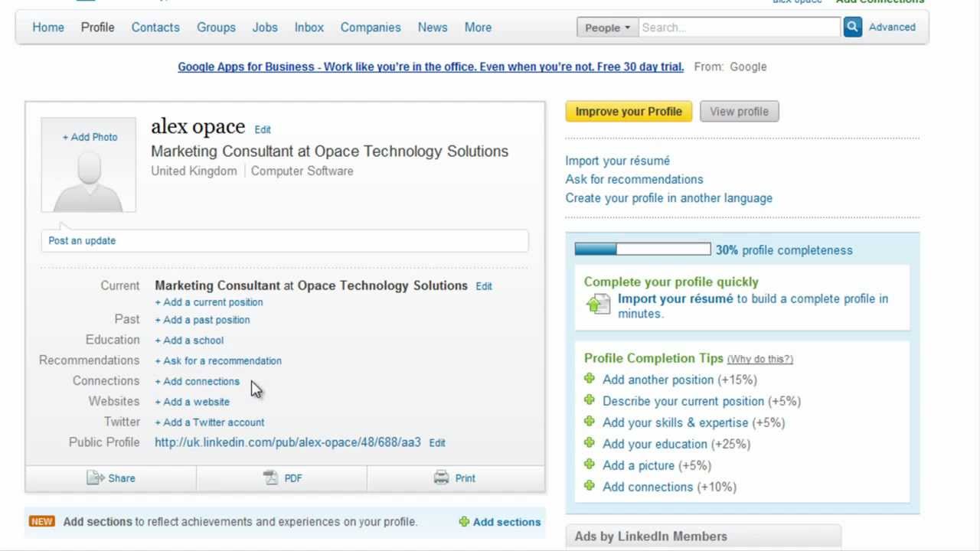The width and height of the screenshot is (980, 551).
Task: Click + Ask for a recommendation
Action: point(218,360)
